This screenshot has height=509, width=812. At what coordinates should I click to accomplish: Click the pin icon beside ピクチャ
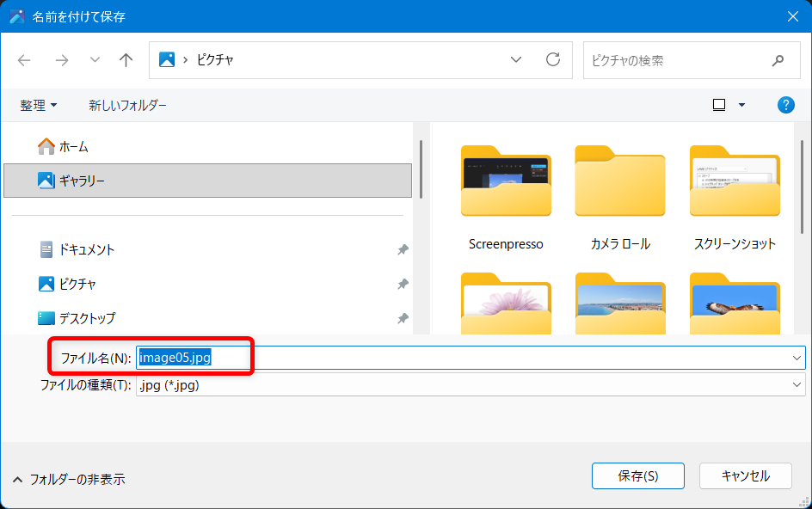[x=403, y=284]
